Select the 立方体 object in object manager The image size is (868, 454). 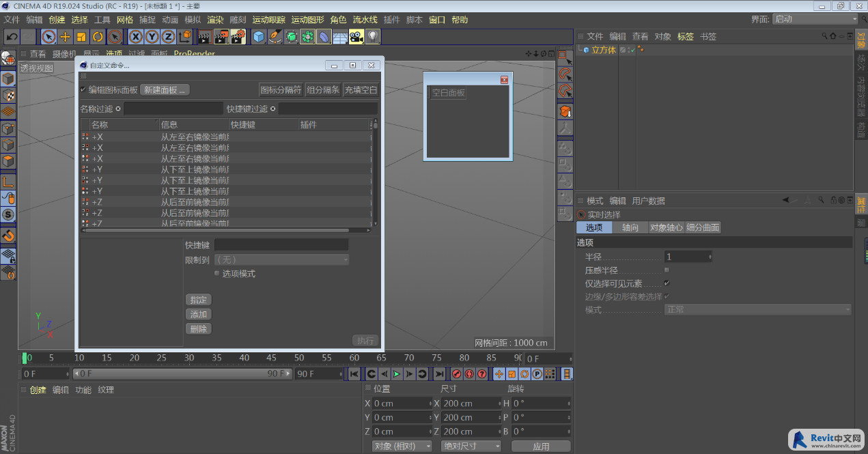pos(604,50)
